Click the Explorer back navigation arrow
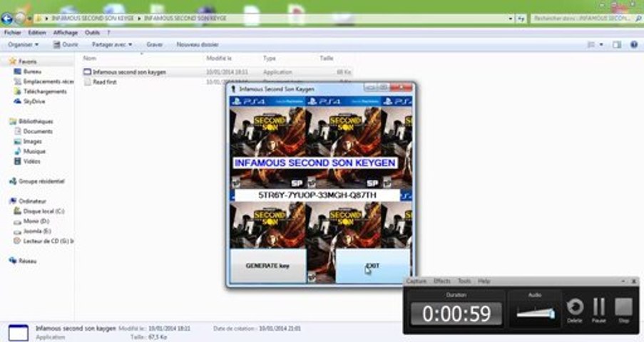The width and height of the screenshot is (644, 342). click(x=7, y=19)
